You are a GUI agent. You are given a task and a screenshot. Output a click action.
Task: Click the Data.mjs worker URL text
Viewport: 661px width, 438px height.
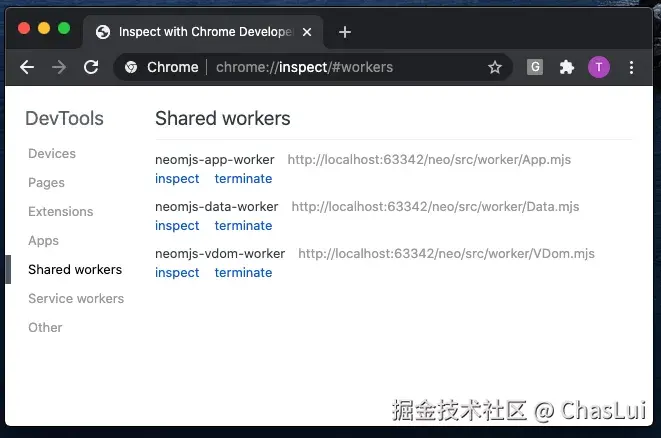tap(435, 207)
